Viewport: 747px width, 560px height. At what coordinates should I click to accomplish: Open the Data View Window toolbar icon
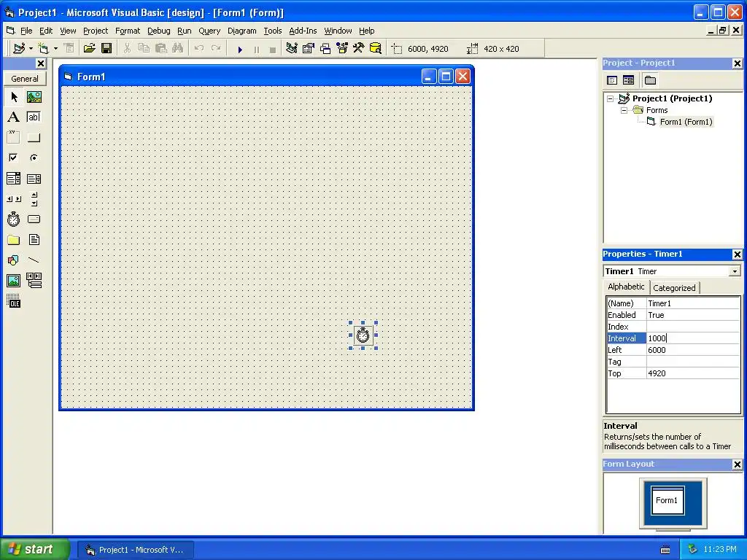[x=376, y=49]
